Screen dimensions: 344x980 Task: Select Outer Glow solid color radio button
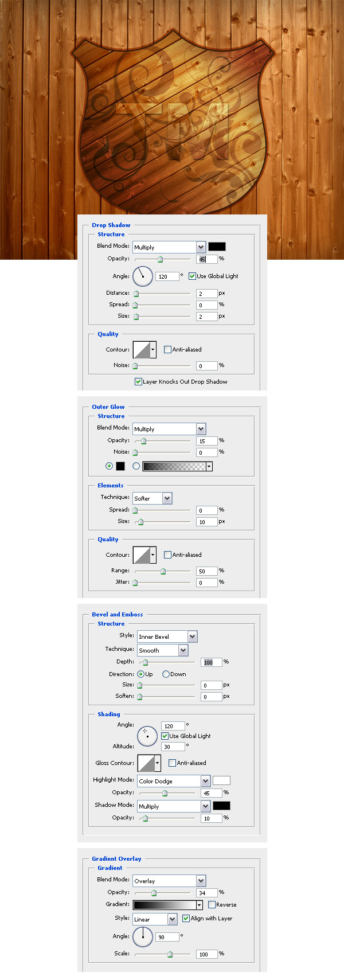click(109, 466)
